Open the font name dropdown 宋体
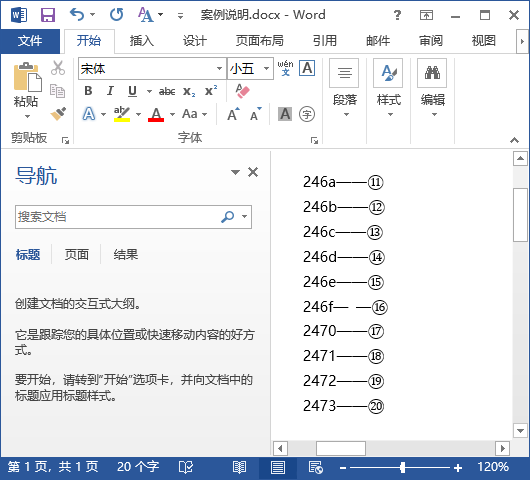 tap(219, 69)
